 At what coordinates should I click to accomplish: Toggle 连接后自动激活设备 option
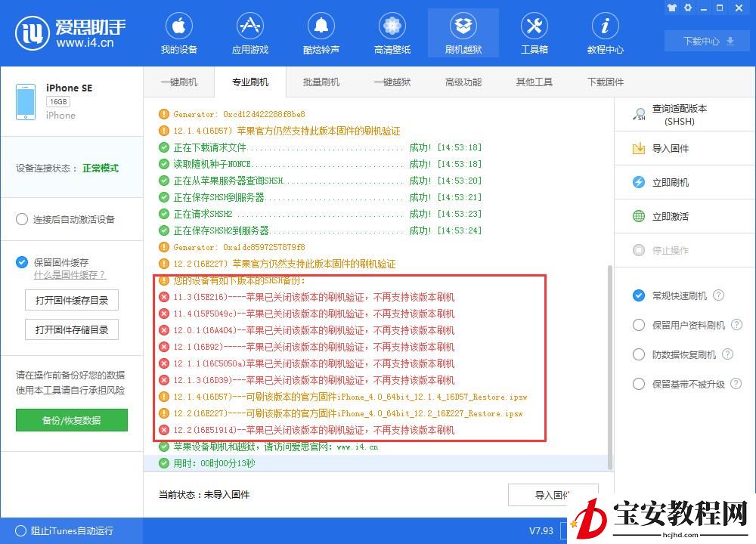(22, 219)
